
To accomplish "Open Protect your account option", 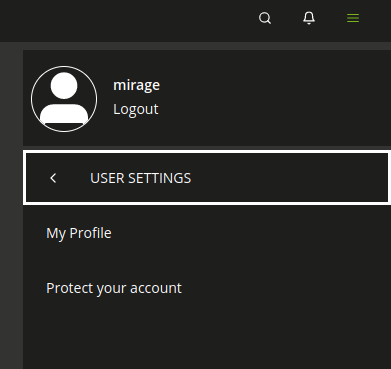I will click(114, 288).
